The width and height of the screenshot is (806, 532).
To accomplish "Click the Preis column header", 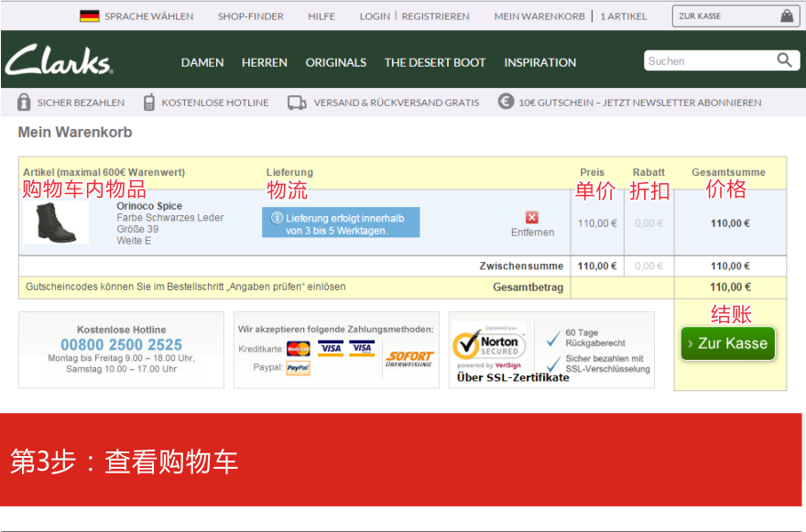I will click(x=593, y=173).
